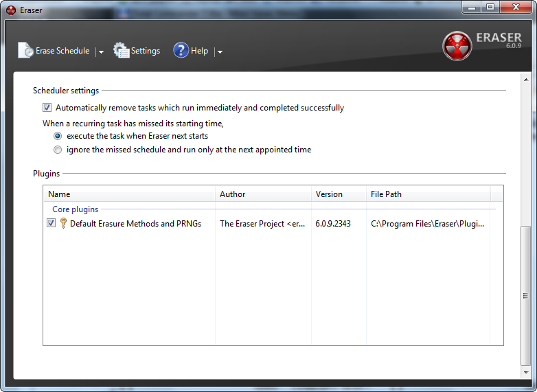Click the Scheduler settings heading

click(x=66, y=91)
